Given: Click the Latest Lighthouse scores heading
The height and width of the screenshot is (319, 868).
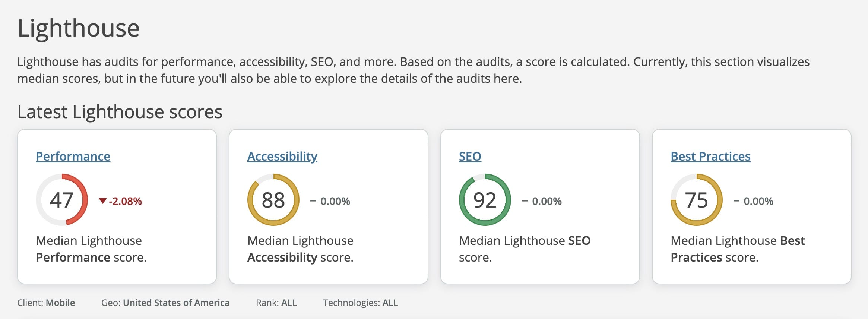Looking at the screenshot, I should point(120,111).
